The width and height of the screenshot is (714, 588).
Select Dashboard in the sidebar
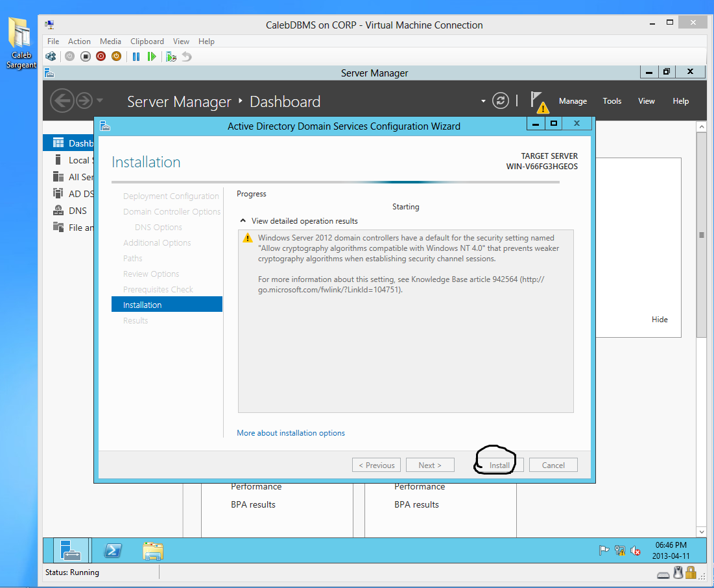click(x=68, y=143)
